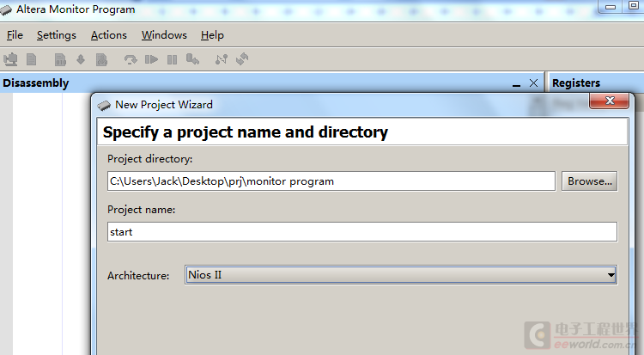Click the disconnect nodes toolbar icon
The width and height of the screenshot is (644, 355).
[222, 59]
